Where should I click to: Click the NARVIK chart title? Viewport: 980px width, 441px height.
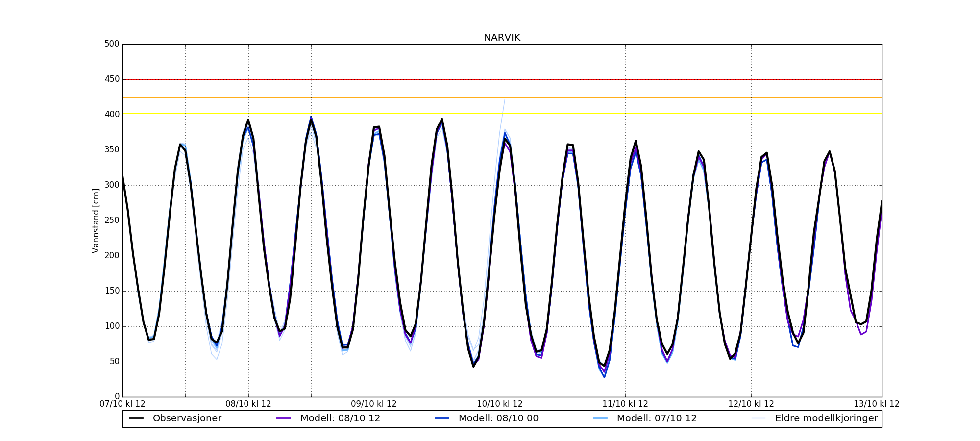[502, 38]
